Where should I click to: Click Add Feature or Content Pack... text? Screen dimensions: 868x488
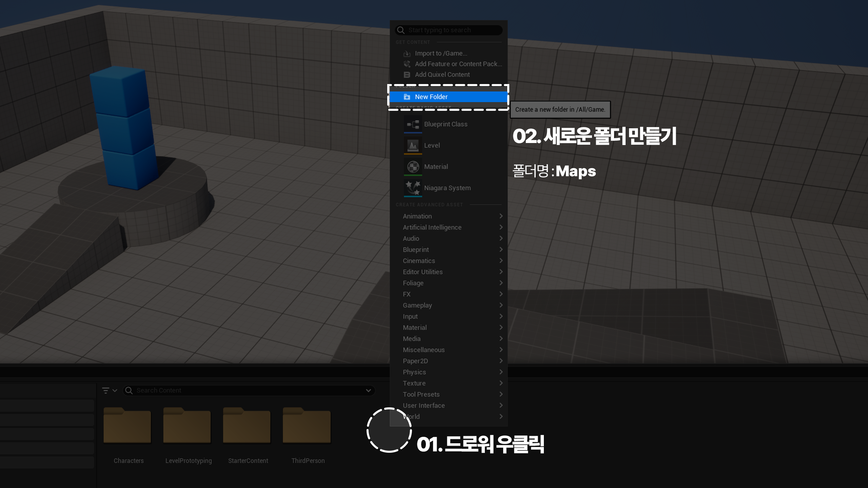point(458,64)
